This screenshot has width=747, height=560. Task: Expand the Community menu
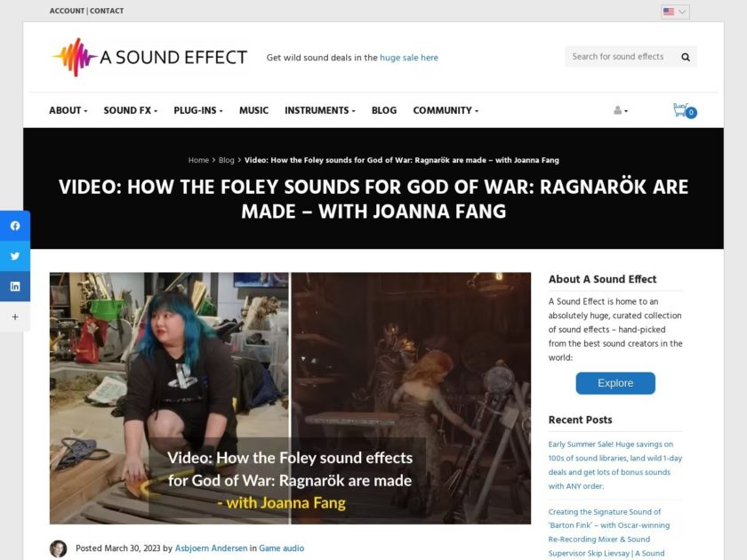pyautogui.click(x=446, y=110)
